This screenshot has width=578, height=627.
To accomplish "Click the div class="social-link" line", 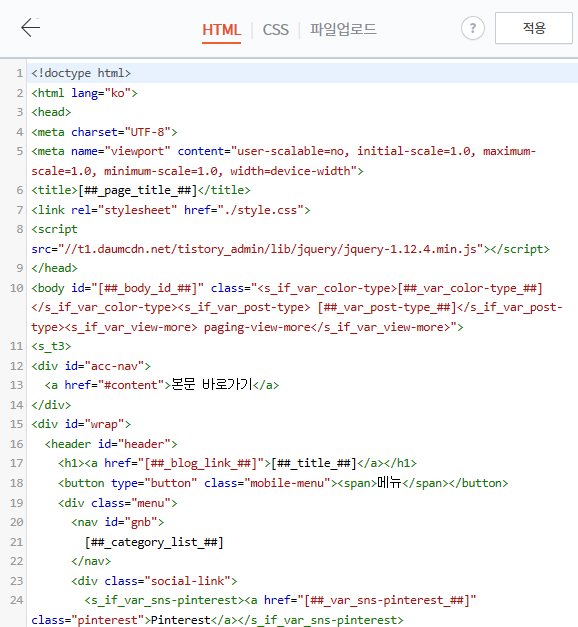I will pos(154,581).
